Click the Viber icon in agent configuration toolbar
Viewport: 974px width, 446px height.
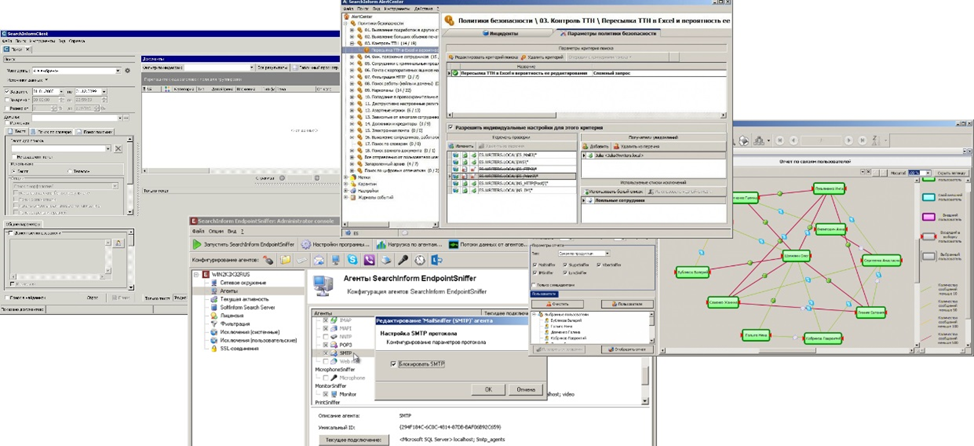tap(369, 260)
